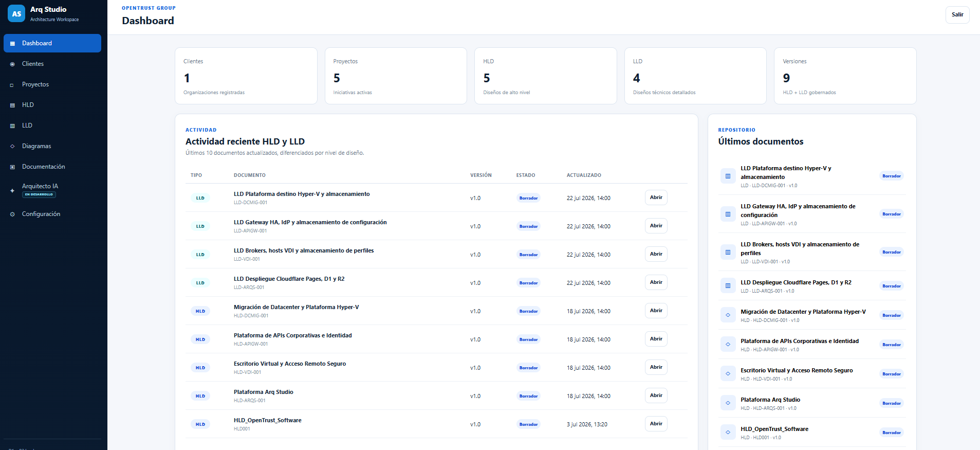Click the Salir button

pos(957,15)
